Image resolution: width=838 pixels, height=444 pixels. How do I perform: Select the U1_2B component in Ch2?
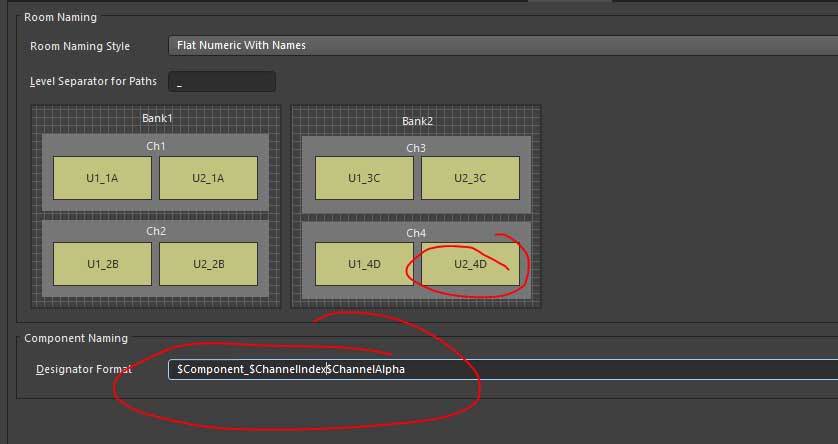coord(102,264)
